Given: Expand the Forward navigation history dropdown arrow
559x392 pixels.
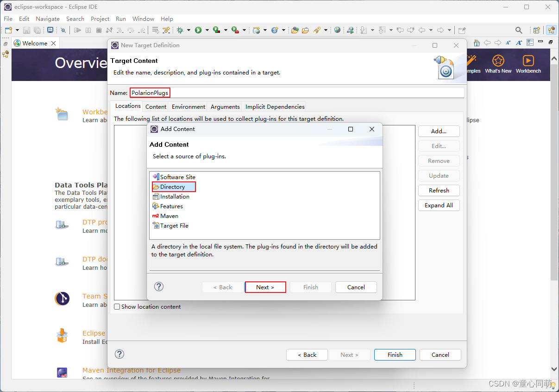Looking at the screenshot, I should (x=449, y=30).
